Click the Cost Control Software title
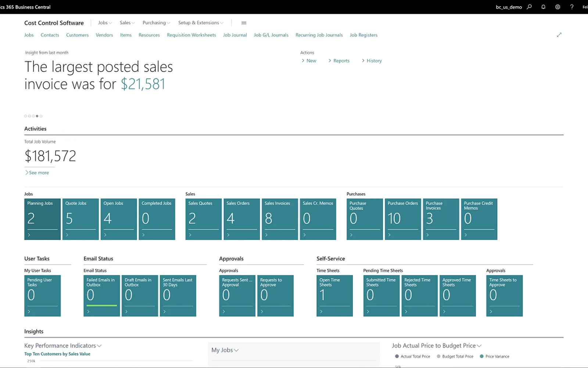 pyautogui.click(x=54, y=23)
